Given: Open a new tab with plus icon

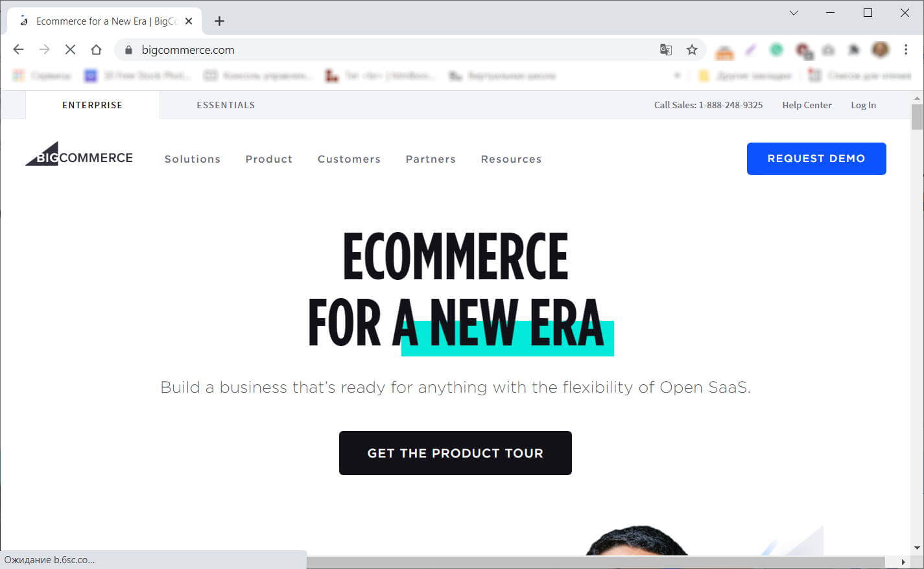Looking at the screenshot, I should pos(219,21).
